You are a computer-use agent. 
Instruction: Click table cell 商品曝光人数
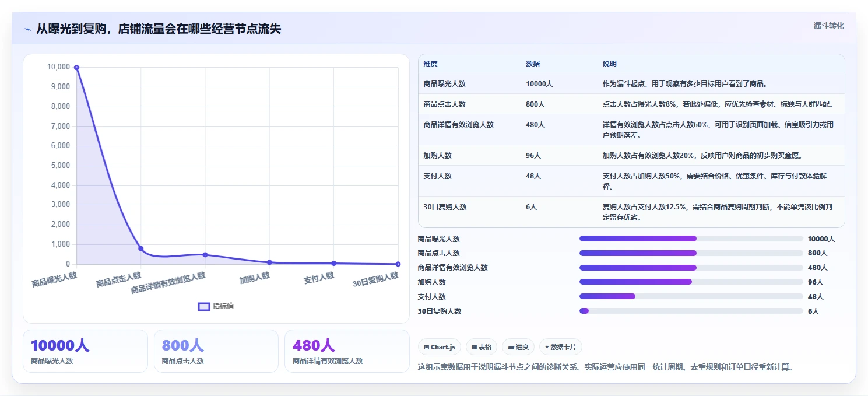445,84
